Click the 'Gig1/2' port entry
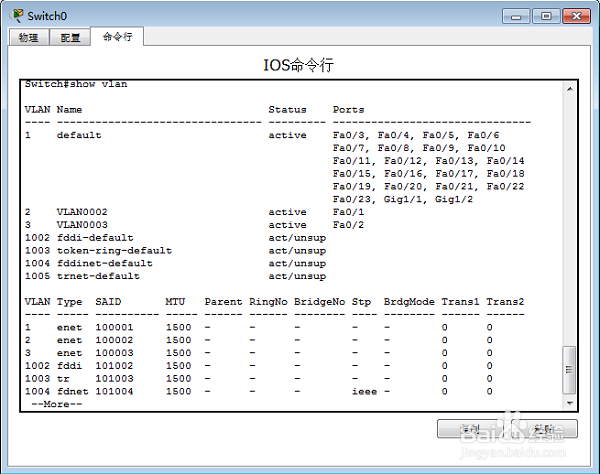 click(x=454, y=199)
